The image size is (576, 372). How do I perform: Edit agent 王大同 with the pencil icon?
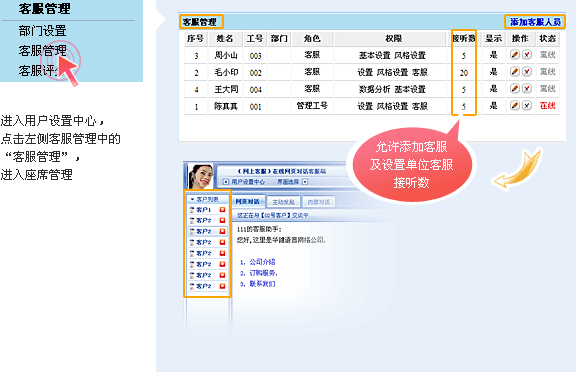click(x=515, y=89)
